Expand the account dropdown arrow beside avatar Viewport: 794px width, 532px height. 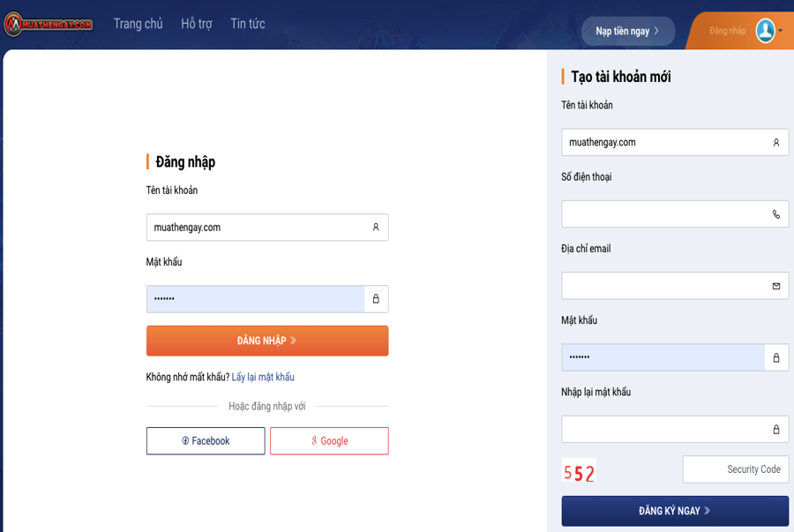781,31
